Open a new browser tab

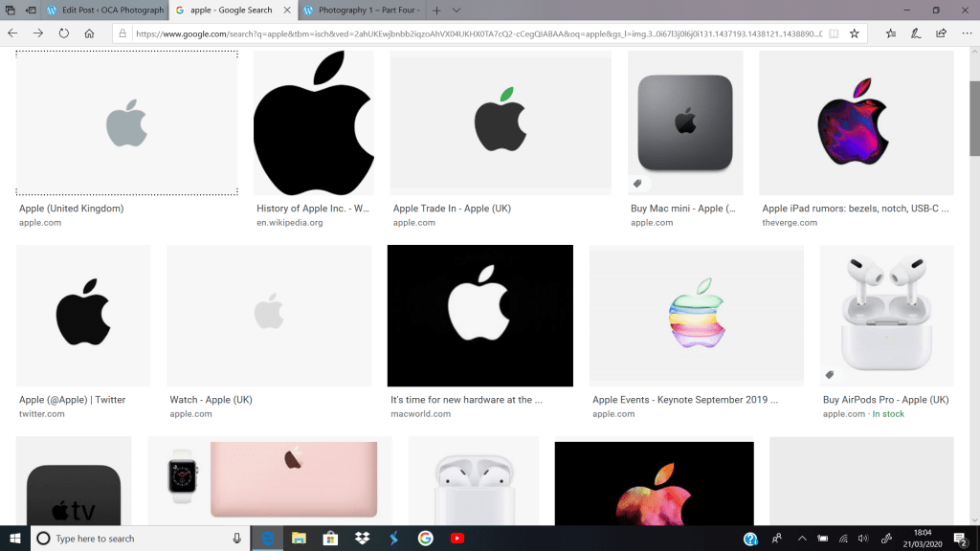tap(436, 10)
